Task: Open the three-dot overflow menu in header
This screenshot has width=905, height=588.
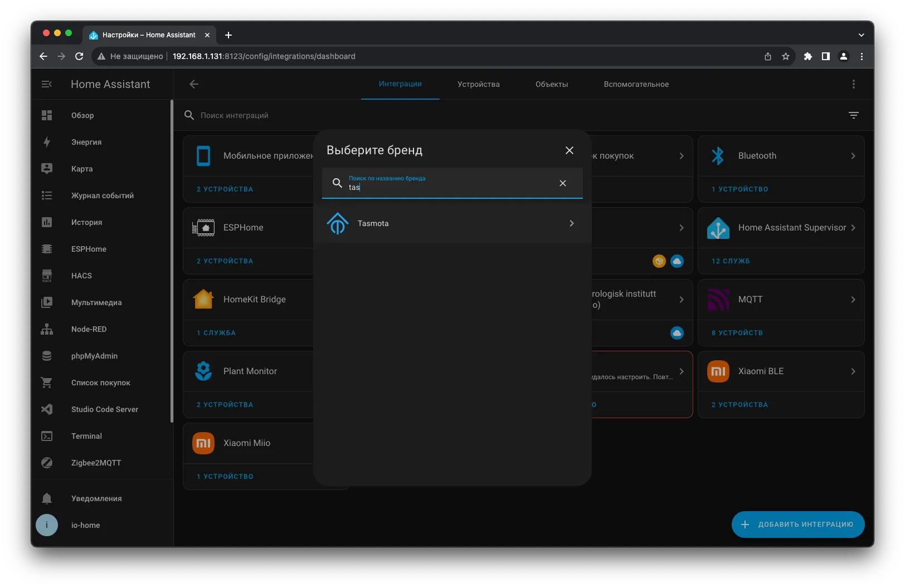Action: [x=853, y=84]
